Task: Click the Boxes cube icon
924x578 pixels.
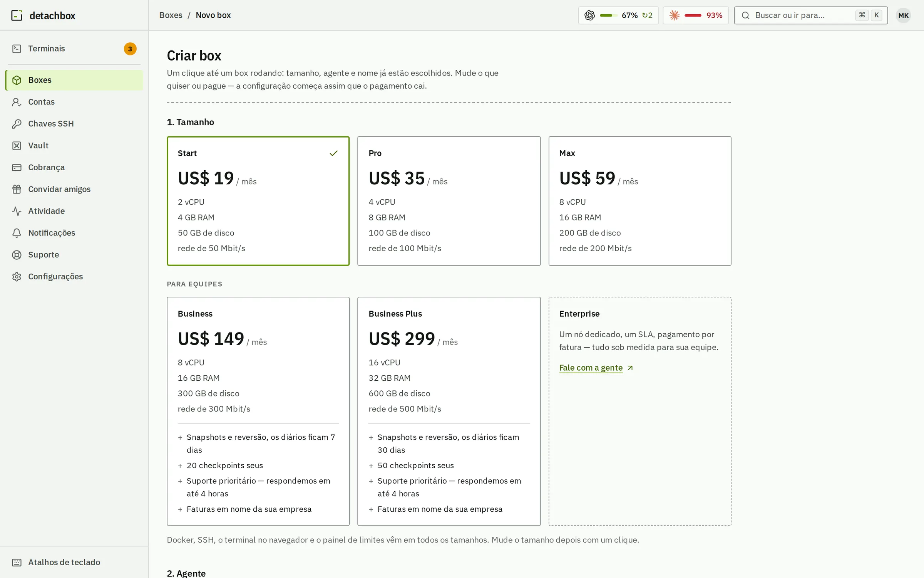Action: point(17,80)
